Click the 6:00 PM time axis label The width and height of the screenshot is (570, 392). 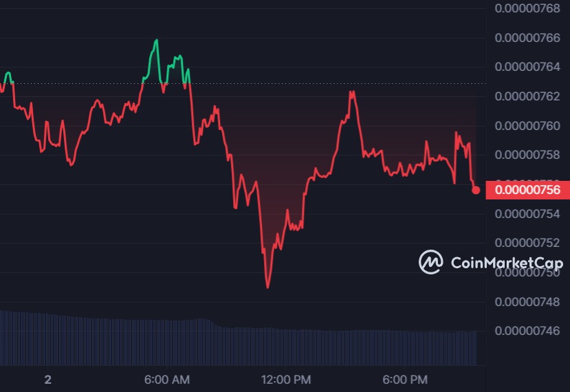[406, 380]
